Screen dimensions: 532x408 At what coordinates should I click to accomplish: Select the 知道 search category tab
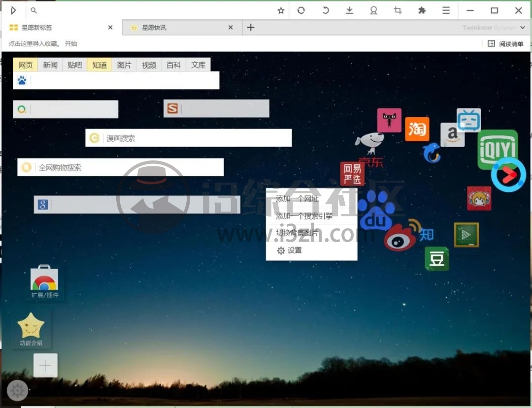click(x=100, y=65)
